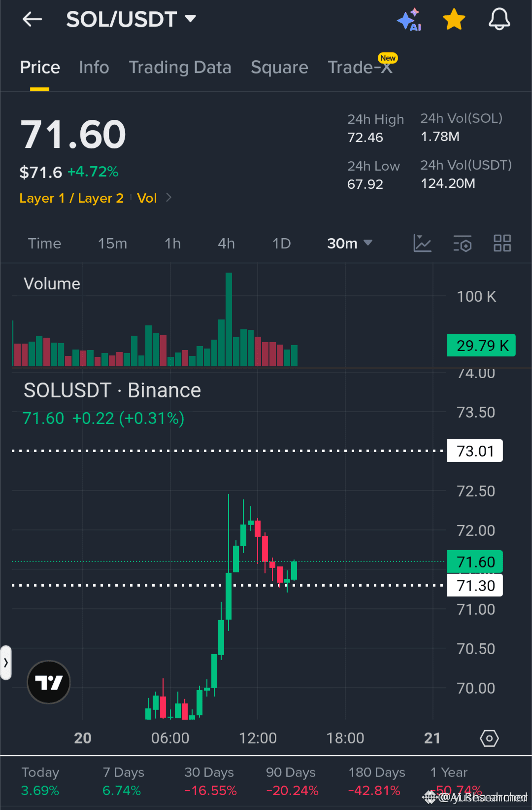Select the 1D interval
The width and height of the screenshot is (532, 810).
282,244
